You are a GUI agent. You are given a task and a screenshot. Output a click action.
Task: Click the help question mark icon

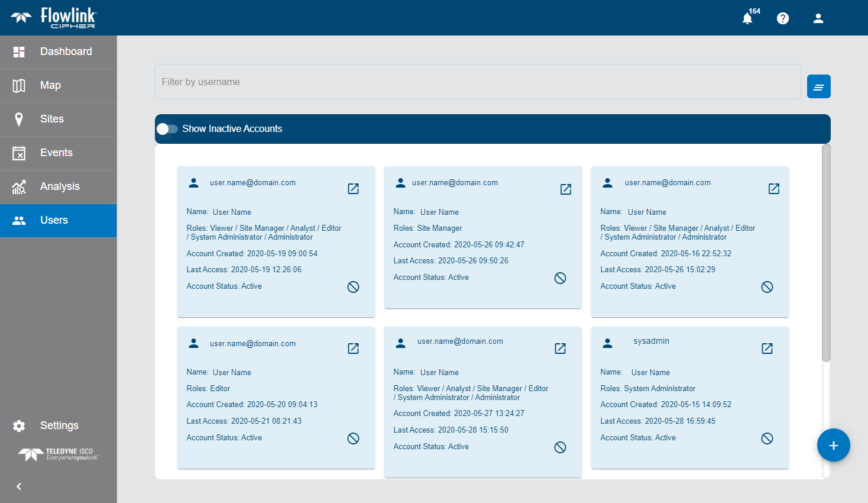tap(783, 18)
